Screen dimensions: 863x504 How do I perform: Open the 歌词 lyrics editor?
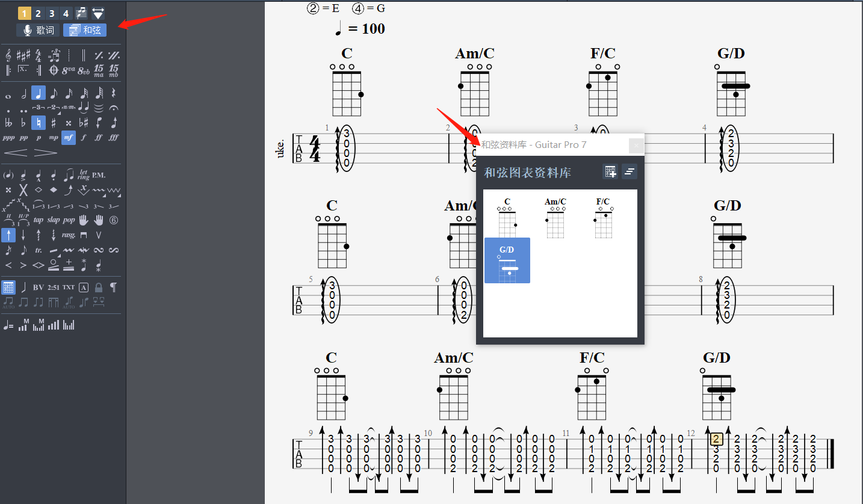[x=39, y=30]
